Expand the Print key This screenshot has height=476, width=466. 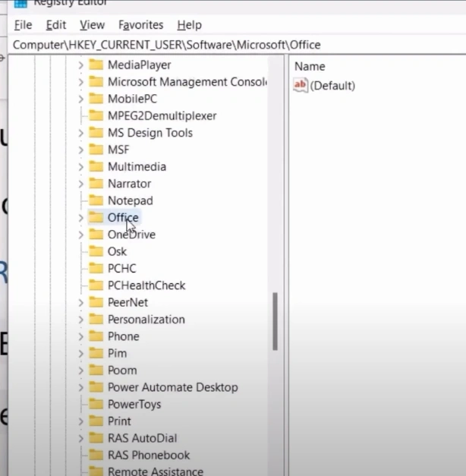click(80, 421)
